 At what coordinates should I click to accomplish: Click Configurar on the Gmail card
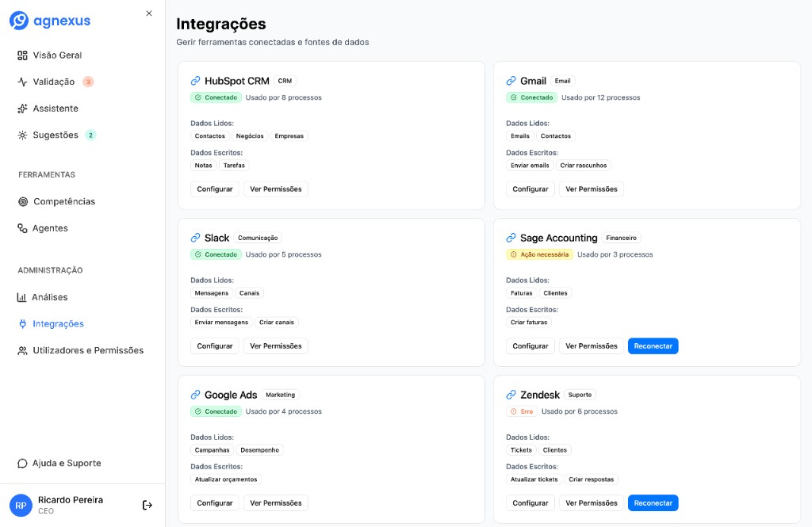click(530, 189)
